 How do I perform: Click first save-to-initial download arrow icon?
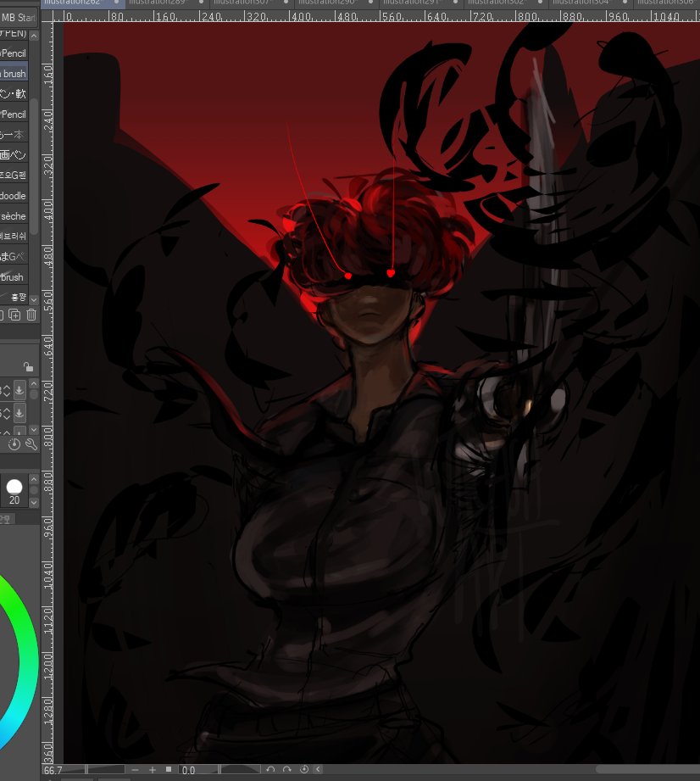point(19,390)
